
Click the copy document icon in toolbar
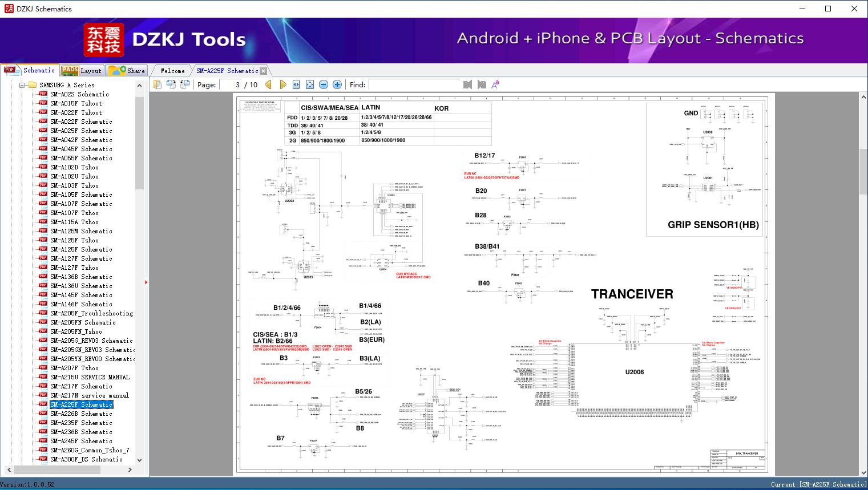(x=158, y=84)
